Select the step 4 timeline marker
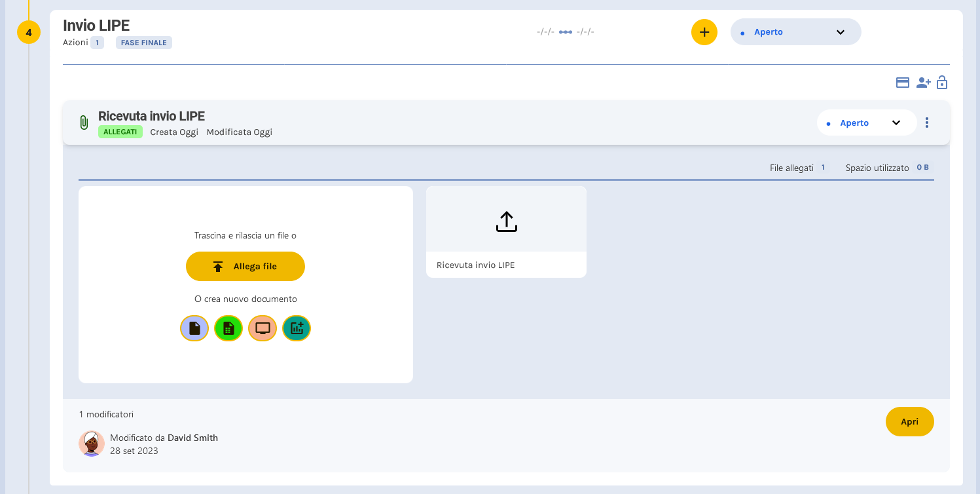Image resolution: width=980 pixels, height=494 pixels. point(29,32)
